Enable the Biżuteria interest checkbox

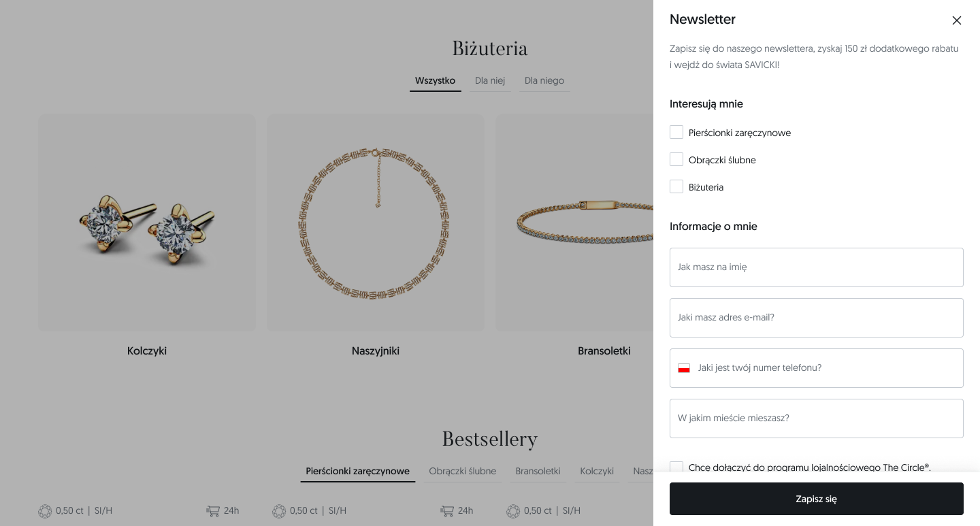[x=676, y=186]
